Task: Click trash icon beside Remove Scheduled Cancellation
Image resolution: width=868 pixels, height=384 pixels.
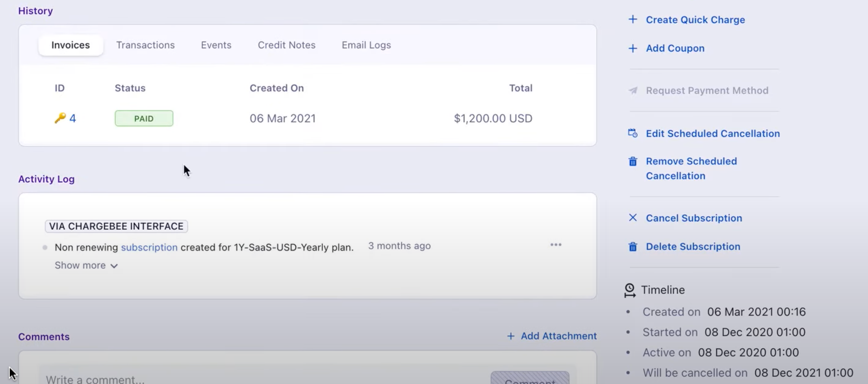Action: 633,162
